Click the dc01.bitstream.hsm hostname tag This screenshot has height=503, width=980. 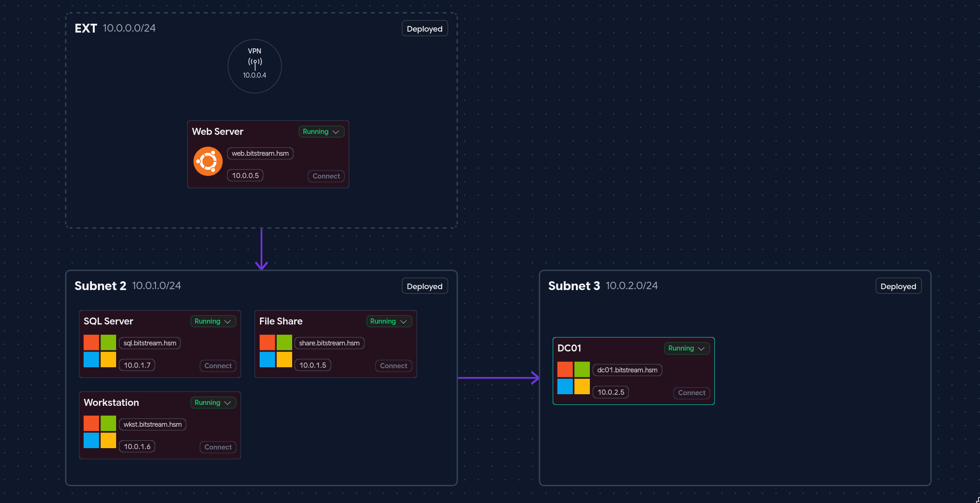tap(627, 370)
